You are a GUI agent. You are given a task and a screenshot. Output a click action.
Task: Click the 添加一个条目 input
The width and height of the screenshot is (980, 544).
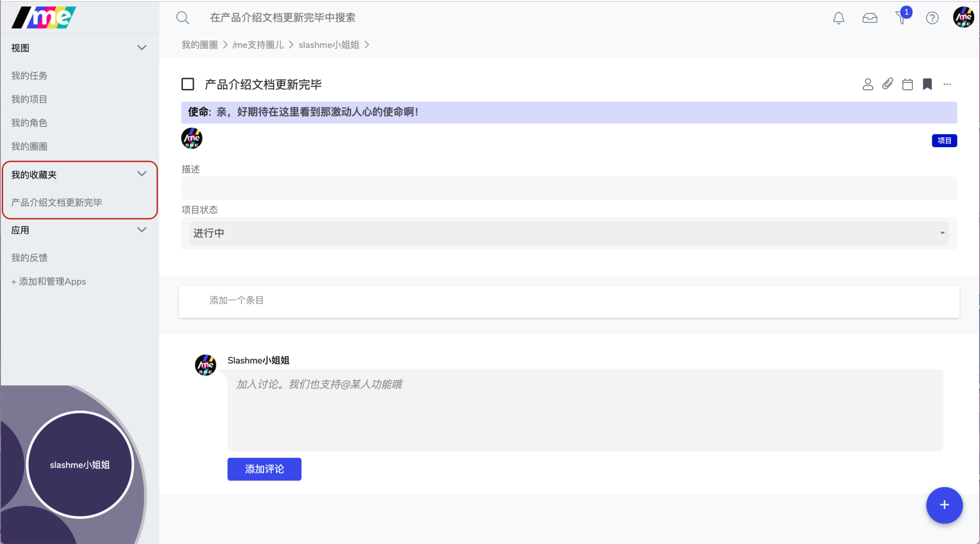tap(569, 301)
